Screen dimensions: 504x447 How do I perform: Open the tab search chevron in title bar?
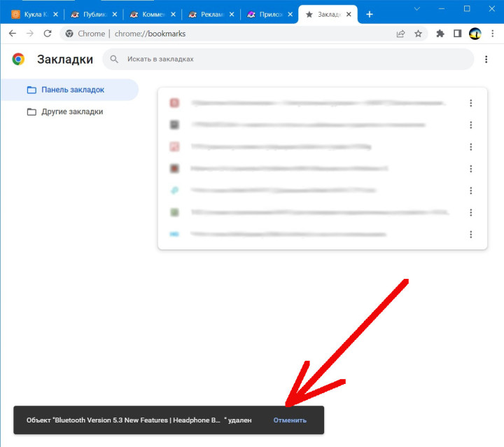(417, 9)
